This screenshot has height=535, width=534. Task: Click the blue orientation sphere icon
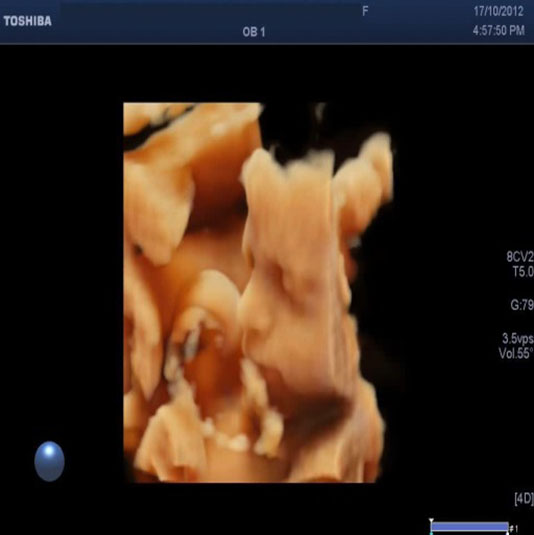[49, 461]
